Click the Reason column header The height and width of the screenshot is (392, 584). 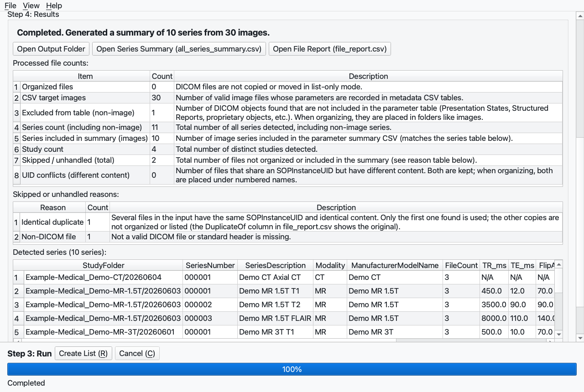tap(53, 207)
